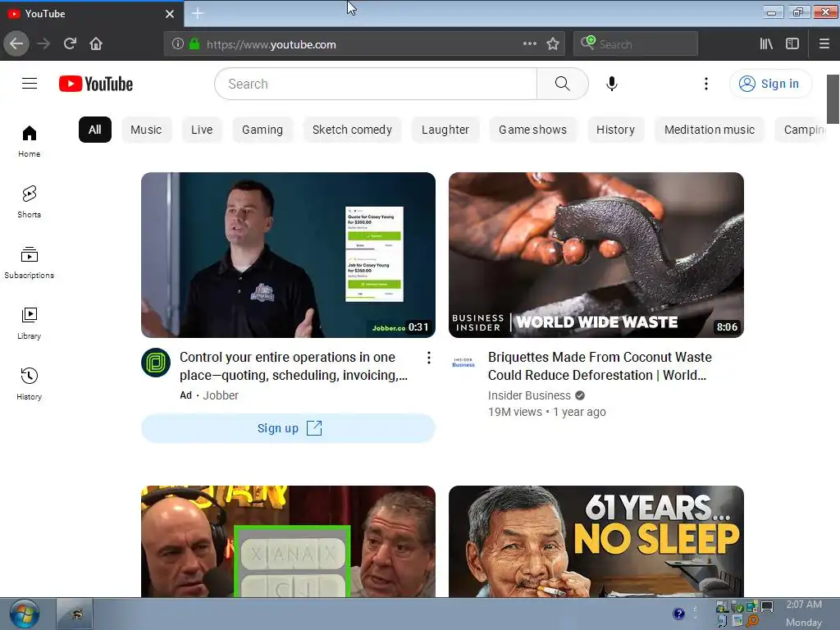Image resolution: width=840 pixels, height=630 pixels.
Task: Open Shorts in sidebar
Action: [30, 202]
